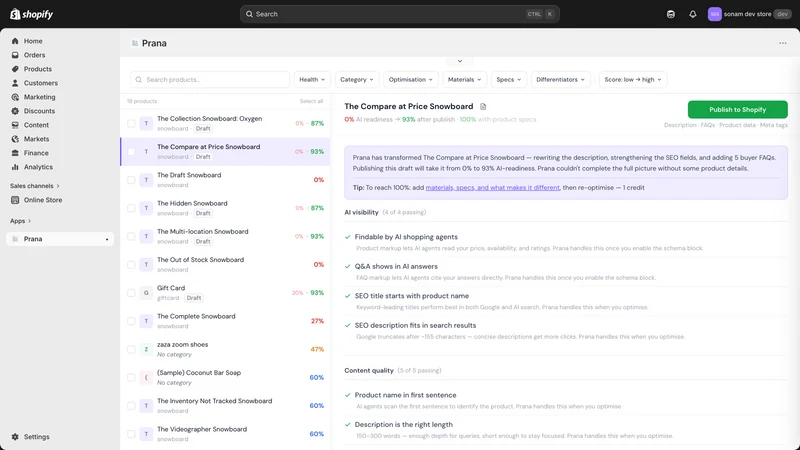Open Settings gear in sidebar

(15, 437)
